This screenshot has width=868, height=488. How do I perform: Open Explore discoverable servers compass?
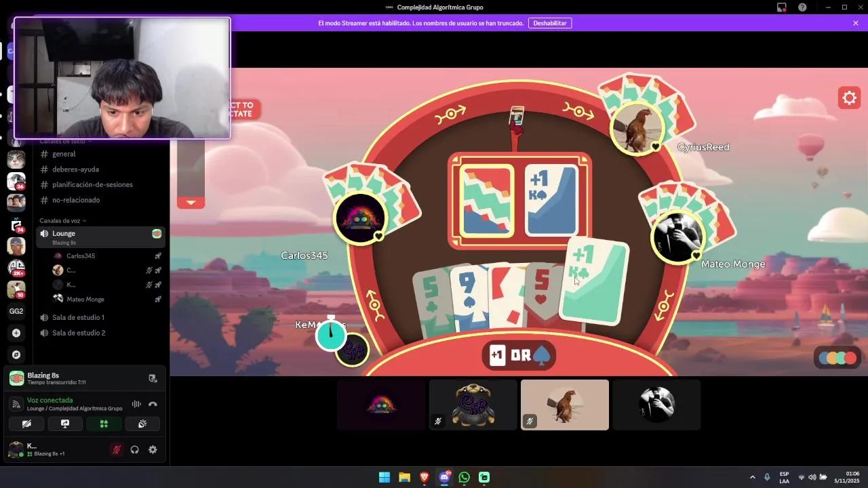point(16,354)
